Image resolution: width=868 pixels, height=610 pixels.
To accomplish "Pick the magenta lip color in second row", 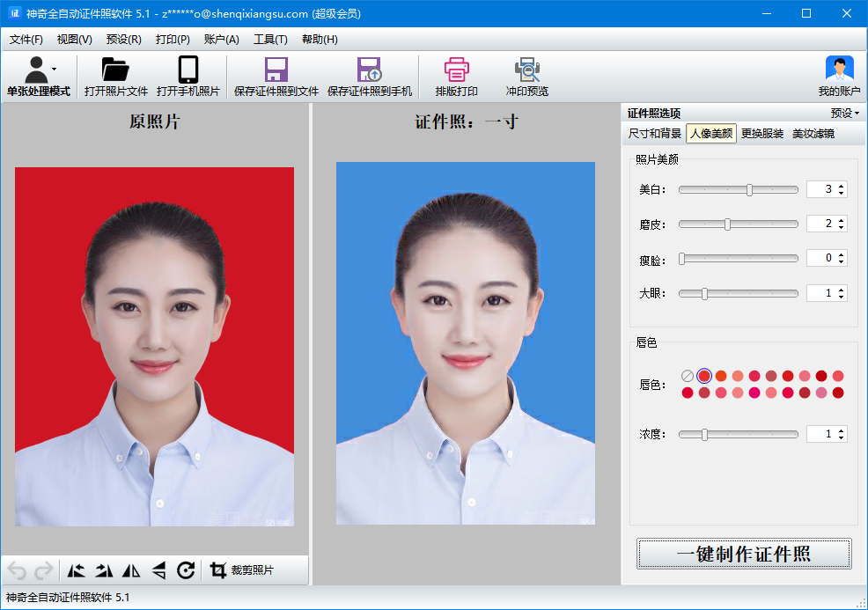I will click(x=754, y=393).
